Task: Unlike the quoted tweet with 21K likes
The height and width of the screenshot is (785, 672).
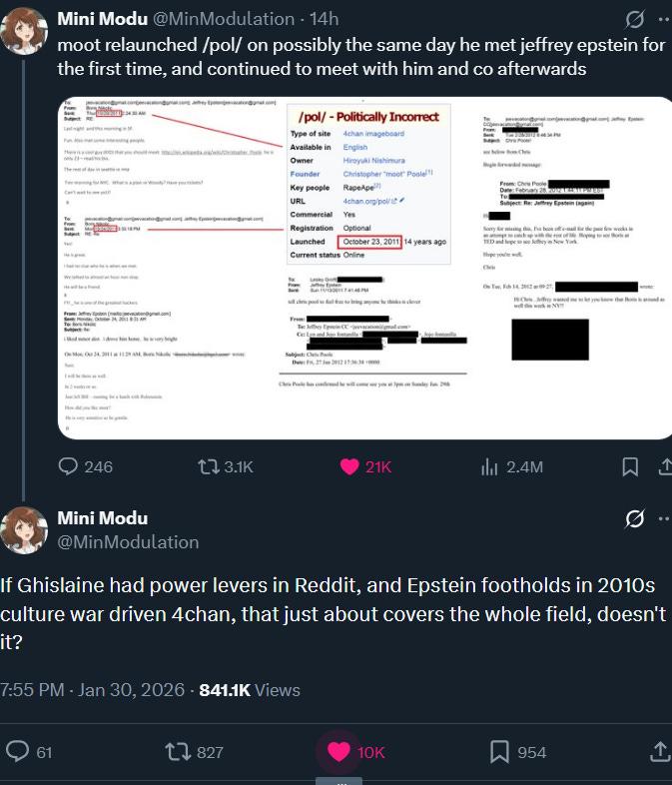Action: pos(350,466)
